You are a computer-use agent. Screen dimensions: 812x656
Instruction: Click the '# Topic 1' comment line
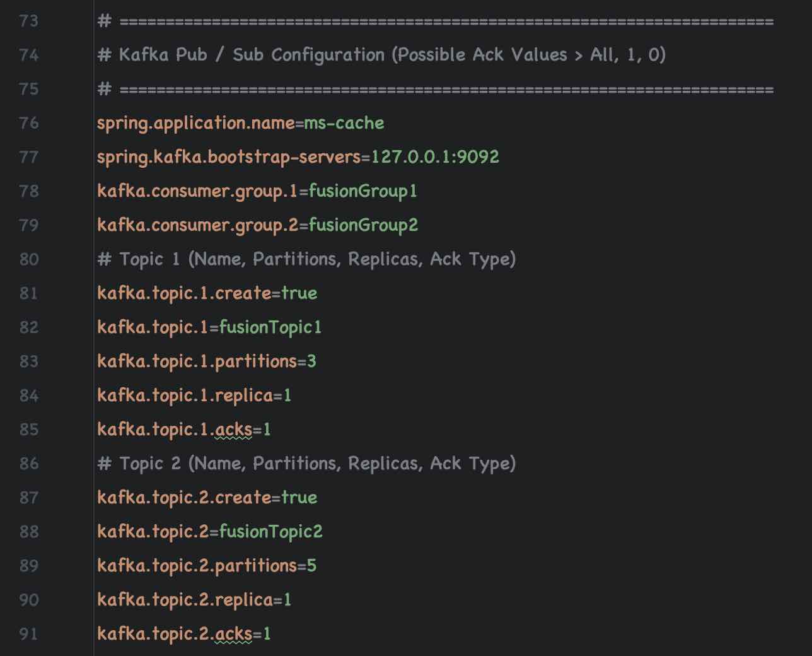(x=306, y=259)
